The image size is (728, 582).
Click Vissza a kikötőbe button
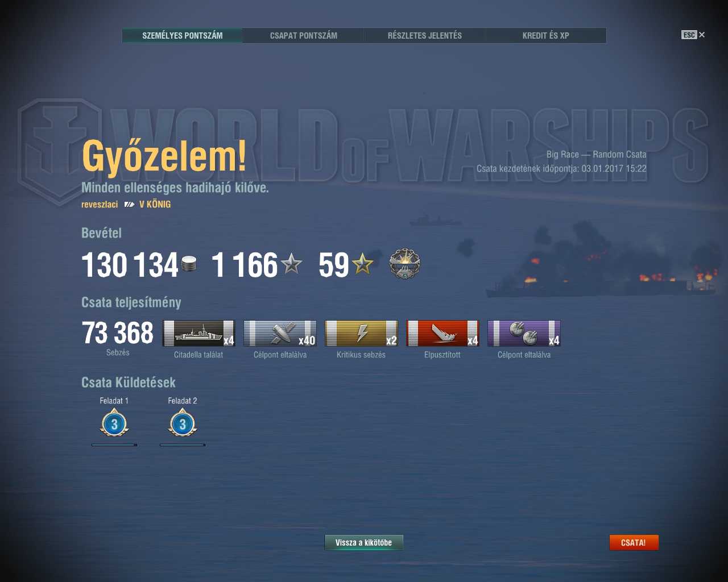pyautogui.click(x=364, y=543)
